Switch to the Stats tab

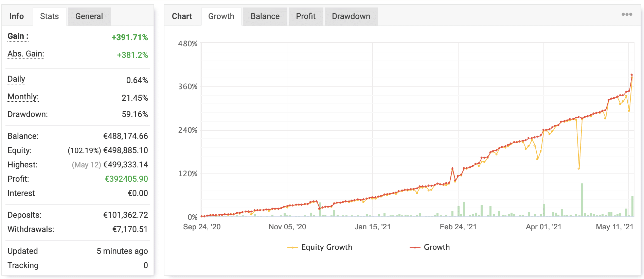(x=49, y=16)
